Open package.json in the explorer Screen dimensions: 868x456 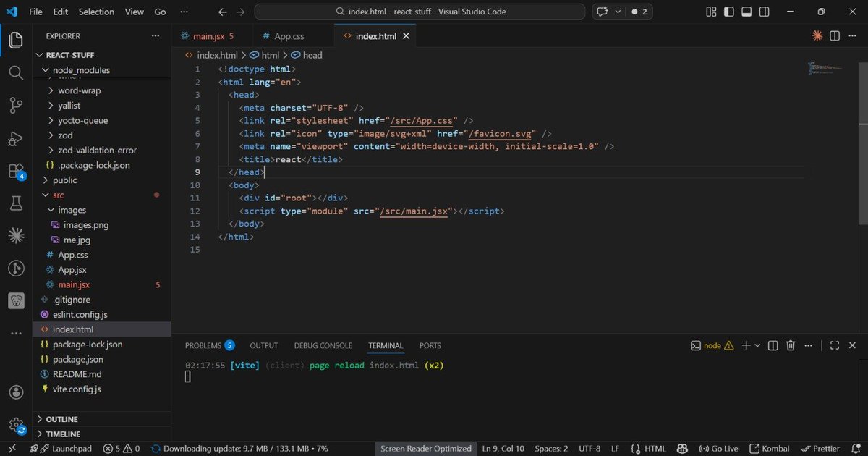[77, 359]
